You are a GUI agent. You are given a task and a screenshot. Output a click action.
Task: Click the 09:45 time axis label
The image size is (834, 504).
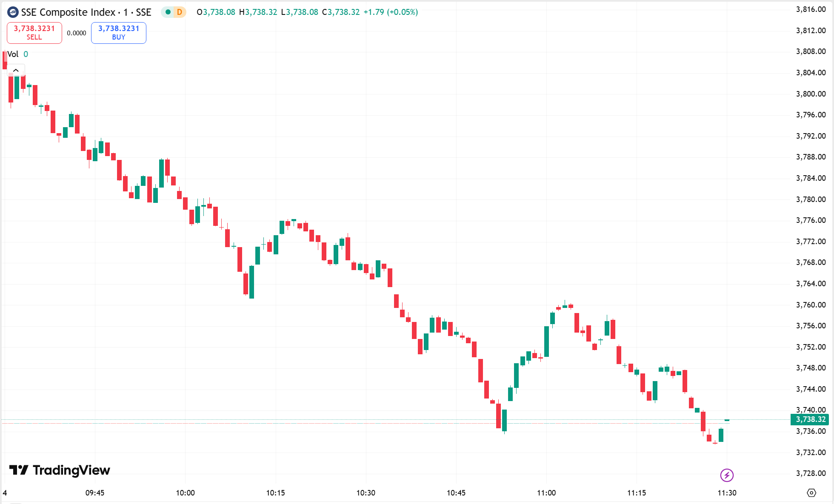pyautogui.click(x=95, y=493)
